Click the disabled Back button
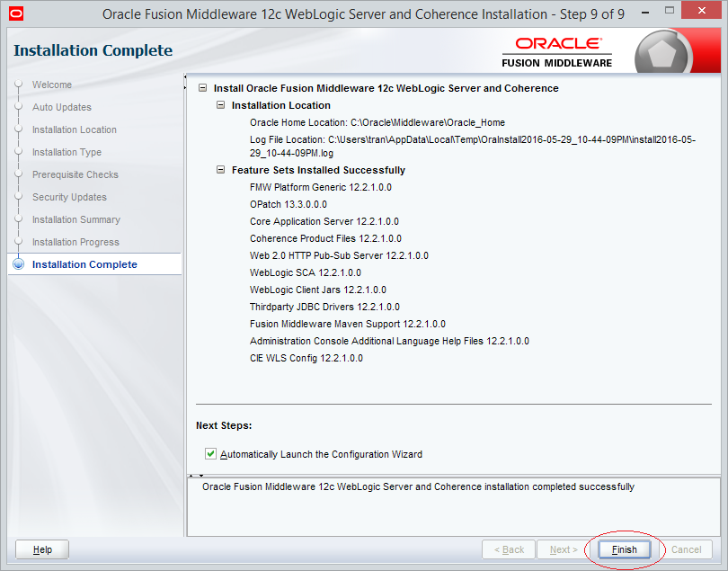This screenshot has width=728, height=571. coord(509,549)
